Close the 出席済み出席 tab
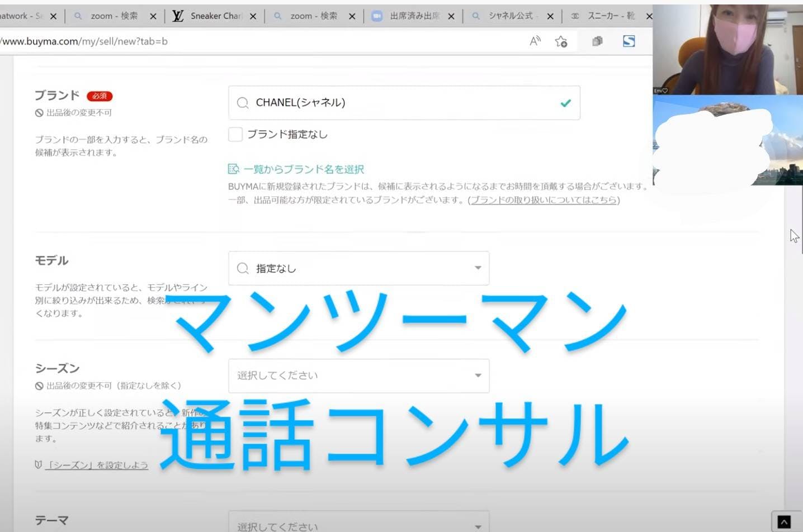This screenshot has height=532, width=803. 451,16
